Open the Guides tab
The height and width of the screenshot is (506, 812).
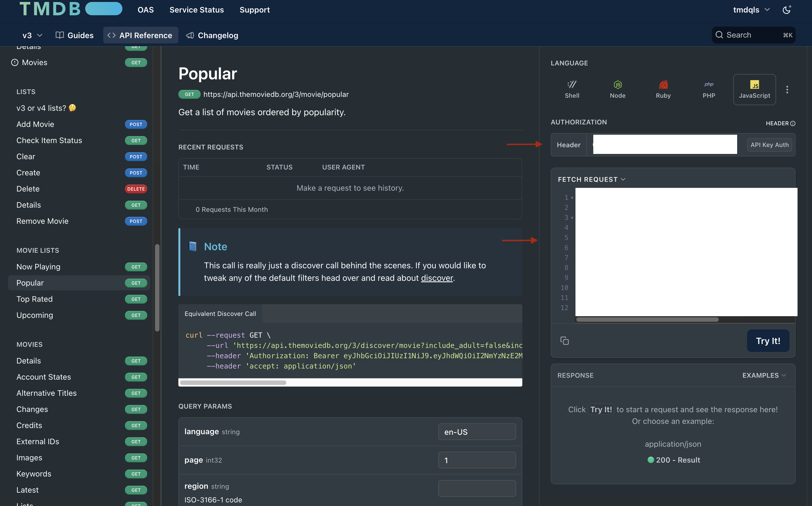[x=74, y=35]
